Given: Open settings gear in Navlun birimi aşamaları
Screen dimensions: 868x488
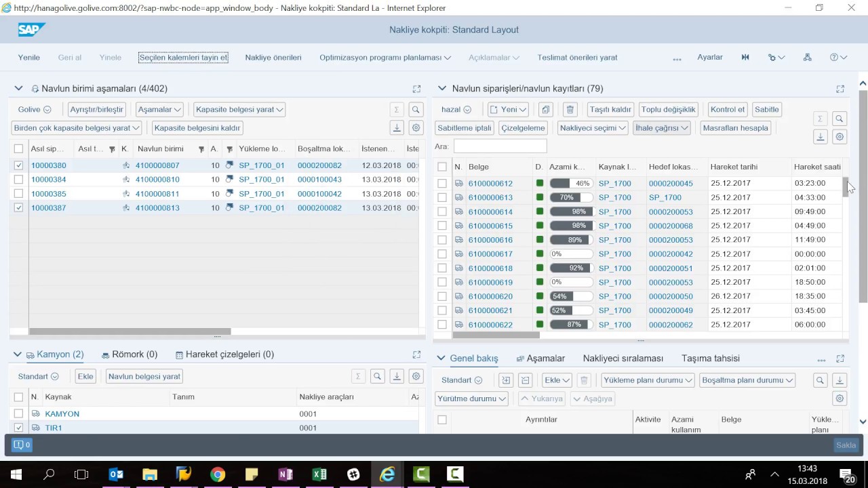Looking at the screenshot, I should coord(416,127).
